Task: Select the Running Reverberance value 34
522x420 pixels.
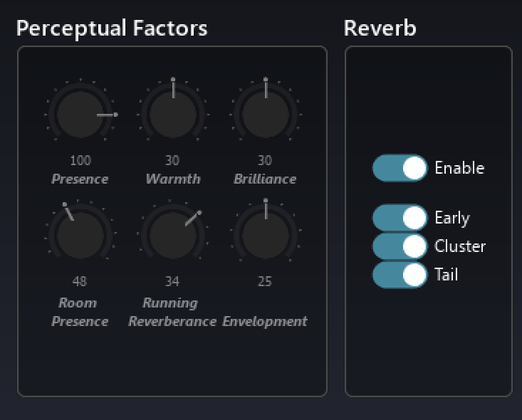Action: pos(172,282)
